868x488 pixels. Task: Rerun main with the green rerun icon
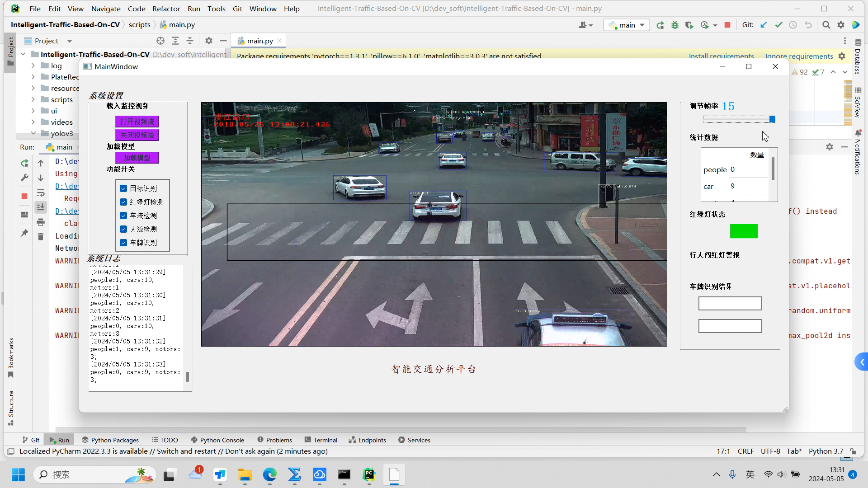point(660,25)
